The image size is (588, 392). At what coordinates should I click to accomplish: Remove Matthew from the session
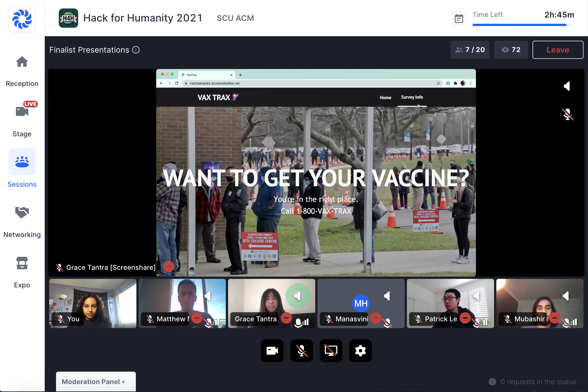197,318
